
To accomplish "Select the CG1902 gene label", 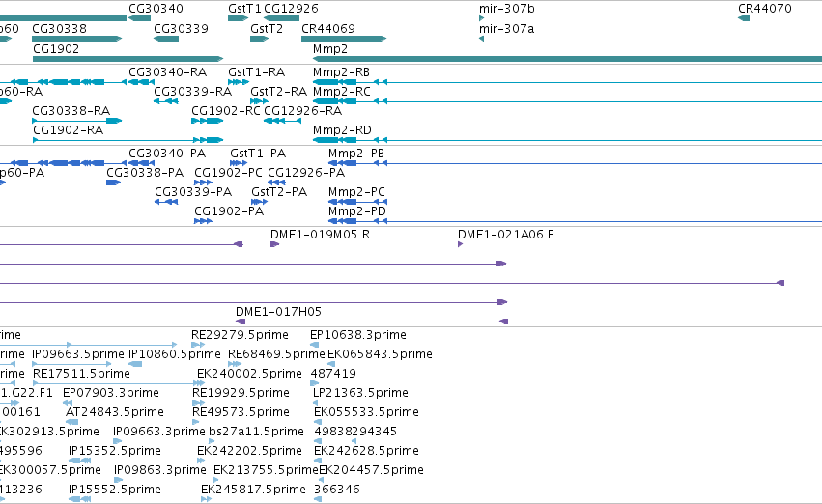I will pos(56,48).
